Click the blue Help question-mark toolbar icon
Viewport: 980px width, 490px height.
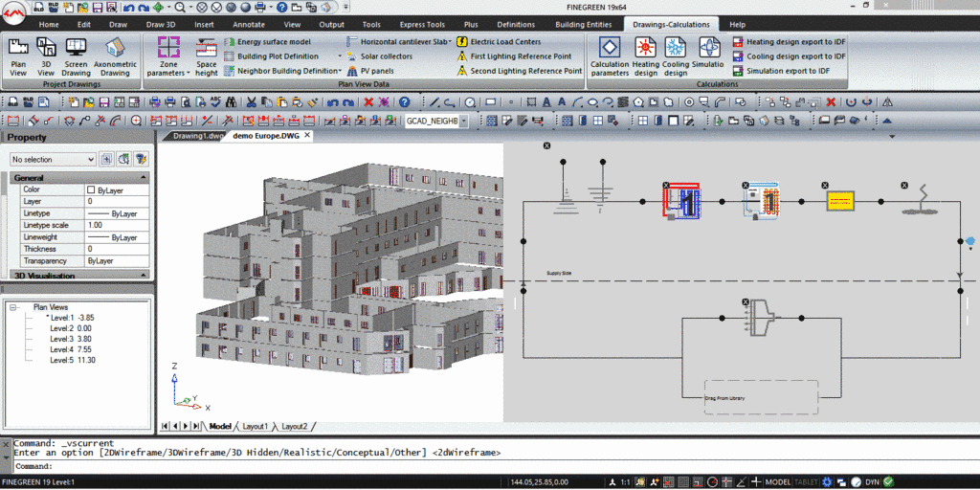point(405,102)
